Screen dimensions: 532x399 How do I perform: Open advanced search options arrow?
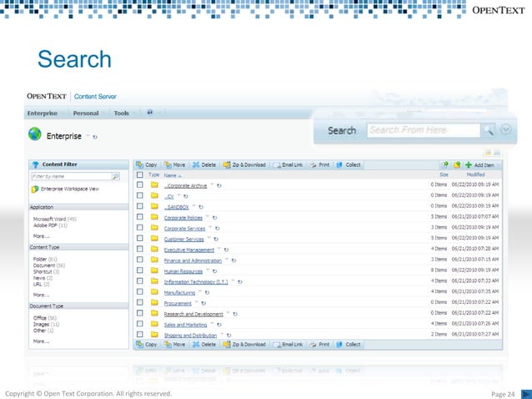(x=506, y=129)
